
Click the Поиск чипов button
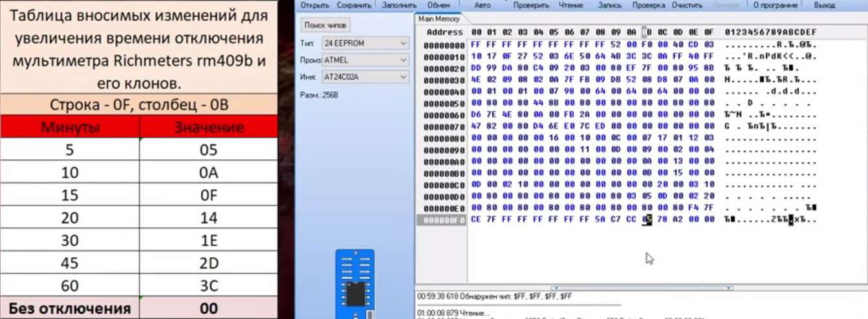click(x=326, y=25)
